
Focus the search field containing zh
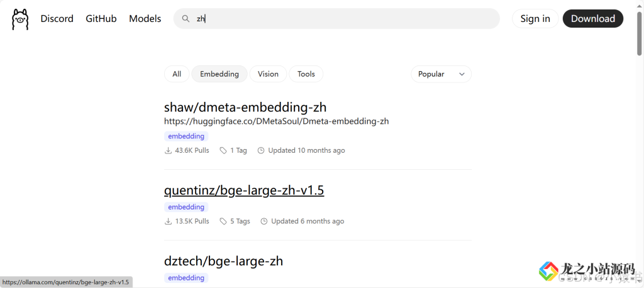(336, 18)
